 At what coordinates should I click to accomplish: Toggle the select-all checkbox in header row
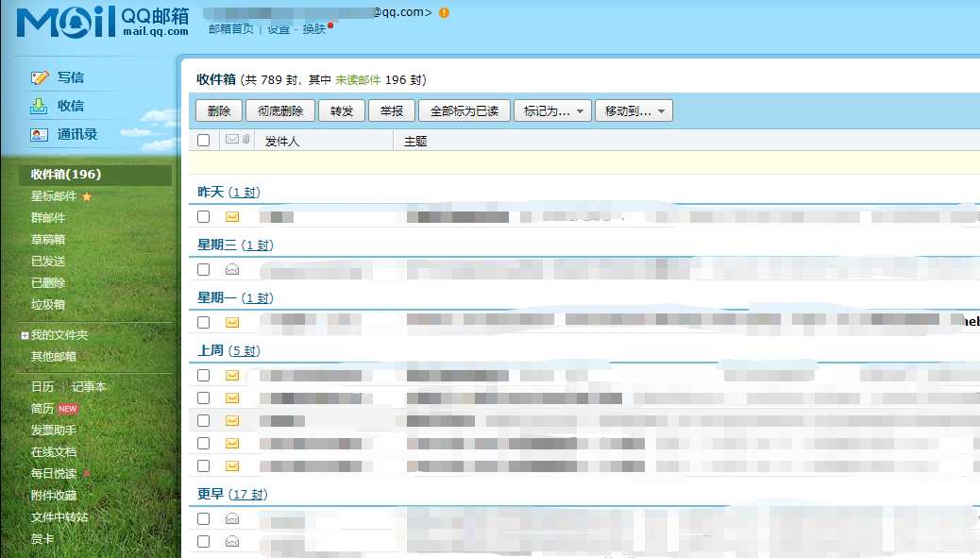203,141
